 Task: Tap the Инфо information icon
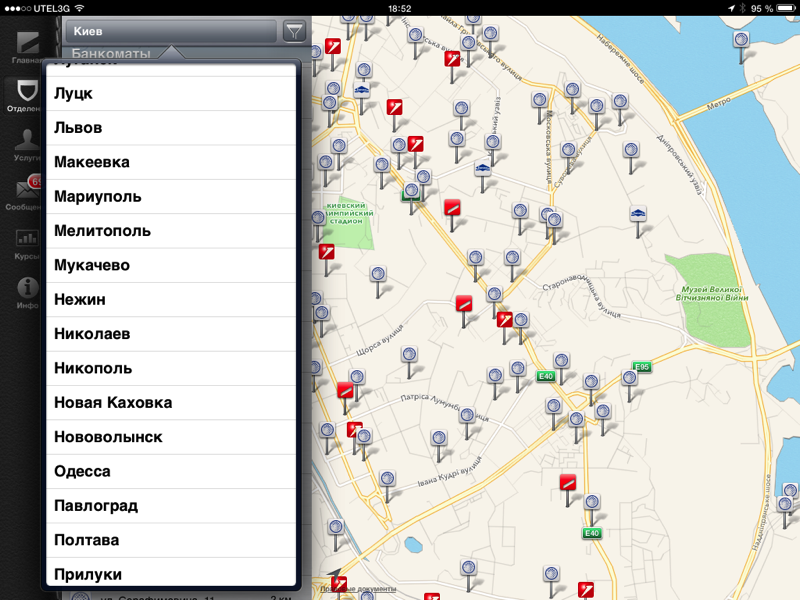click(27, 291)
